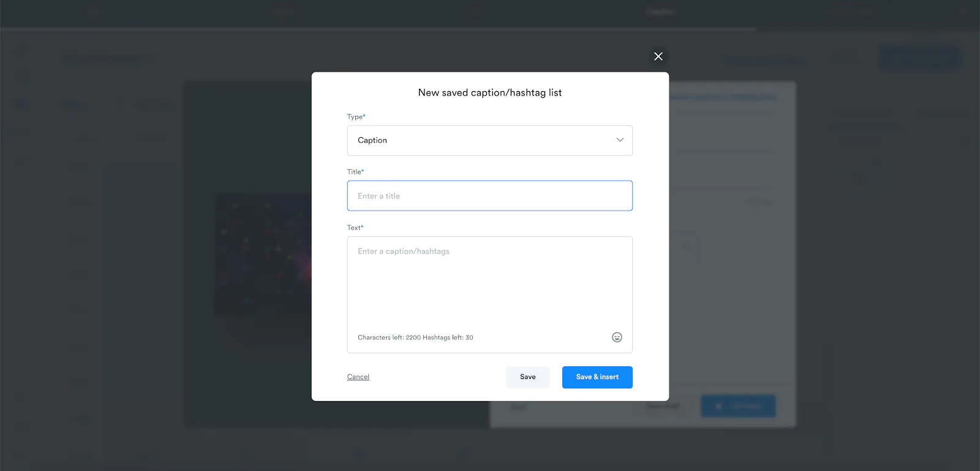980x471 pixels.
Task: Click the white Save button
Action: [x=528, y=377]
